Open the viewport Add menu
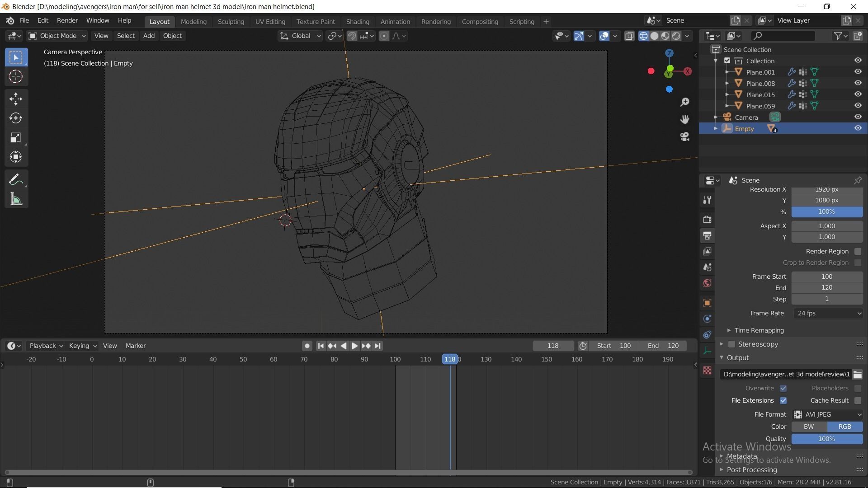868x488 pixels. tap(149, 36)
